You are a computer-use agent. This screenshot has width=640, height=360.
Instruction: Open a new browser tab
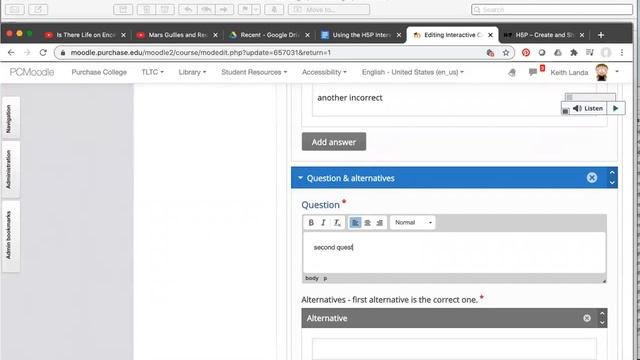[601, 35]
